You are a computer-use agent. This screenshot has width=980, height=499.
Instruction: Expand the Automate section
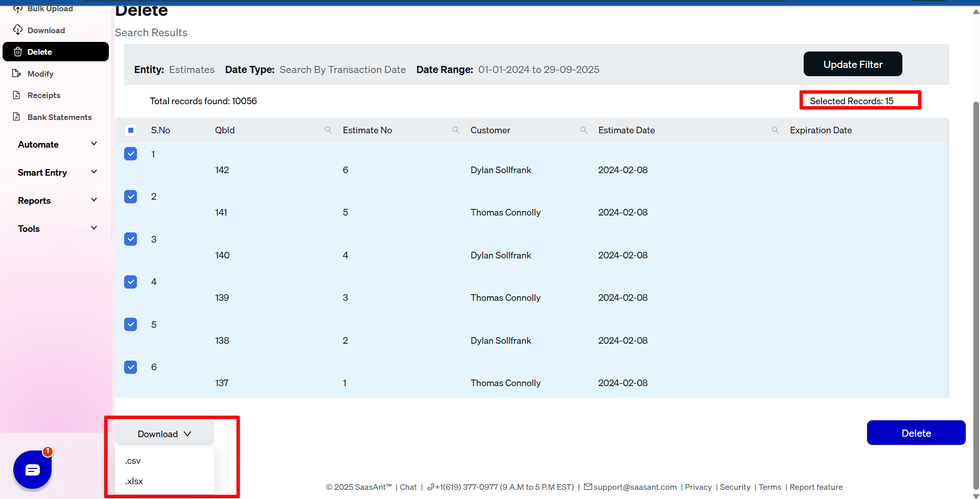(x=56, y=144)
